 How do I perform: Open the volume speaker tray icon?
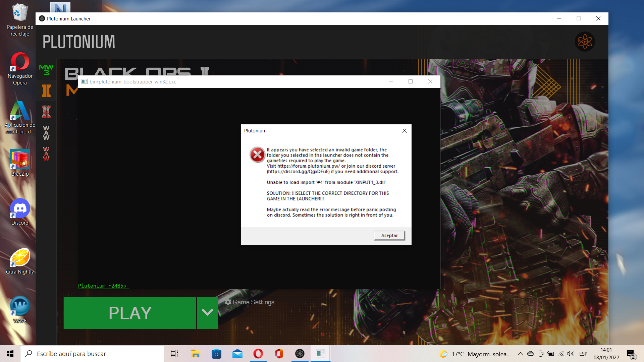tap(571, 354)
